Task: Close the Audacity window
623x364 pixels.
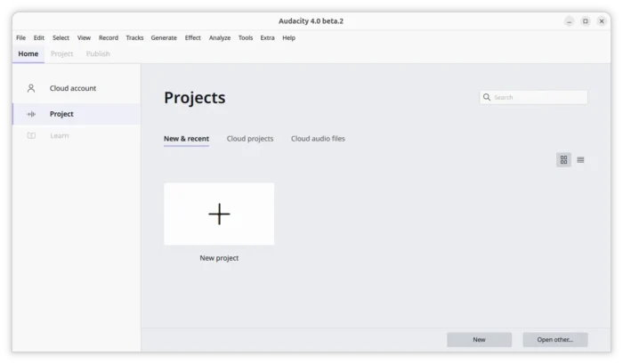Action: tap(602, 21)
